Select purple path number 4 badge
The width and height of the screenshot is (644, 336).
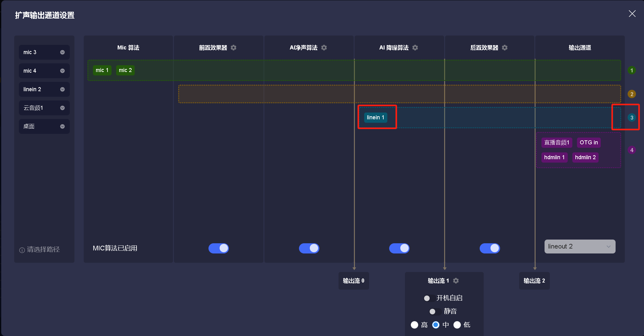point(632,150)
